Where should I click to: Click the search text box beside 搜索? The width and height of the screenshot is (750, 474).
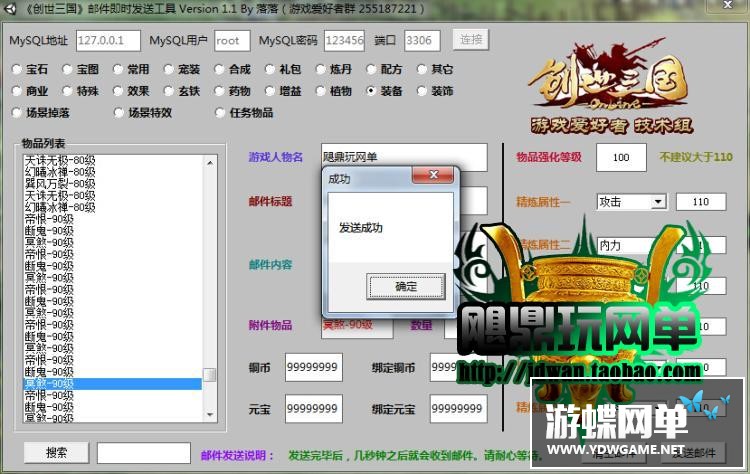point(143,452)
